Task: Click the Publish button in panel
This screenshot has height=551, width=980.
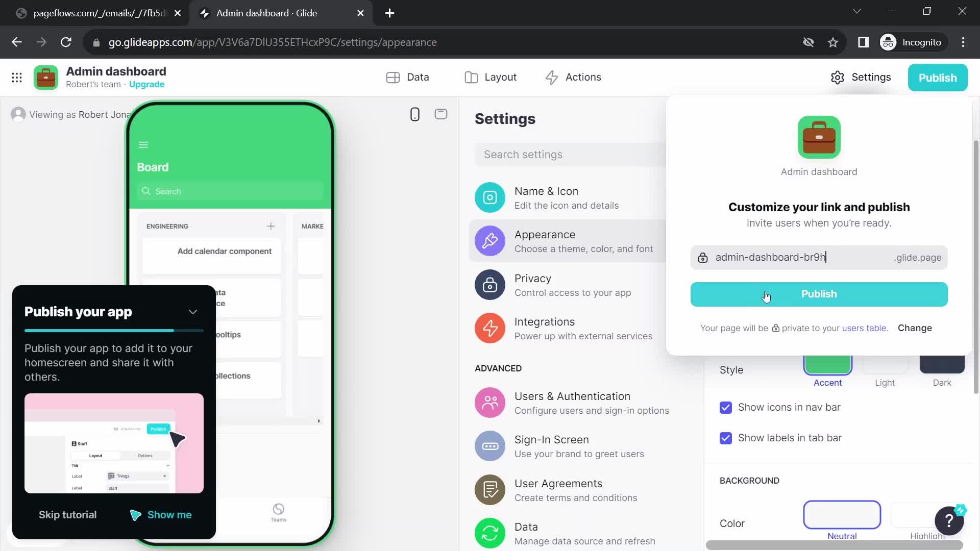Action: click(x=819, y=293)
